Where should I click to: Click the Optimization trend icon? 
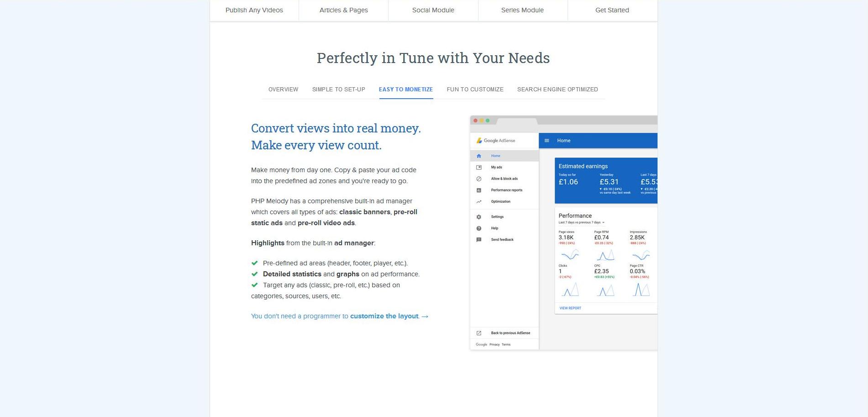tap(479, 201)
